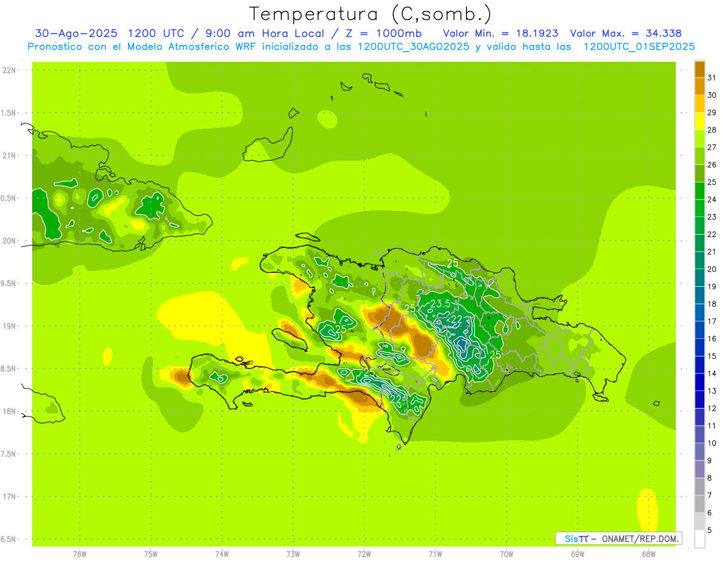Click the "1200UTC_30AGO2025" initialization time text
The image size is (728, 562).
[413, 47]
